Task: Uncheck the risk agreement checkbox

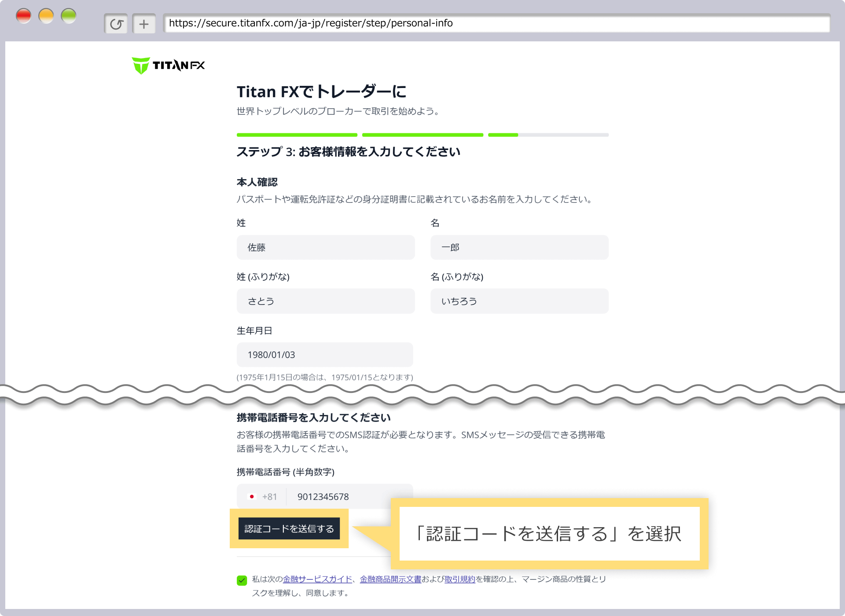Action: [241, 579]
